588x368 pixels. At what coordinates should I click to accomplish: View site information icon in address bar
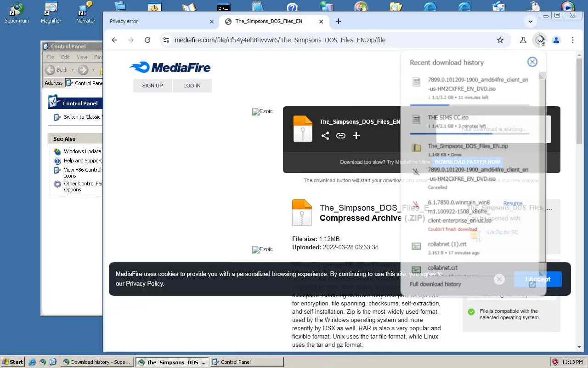point(166,40)
